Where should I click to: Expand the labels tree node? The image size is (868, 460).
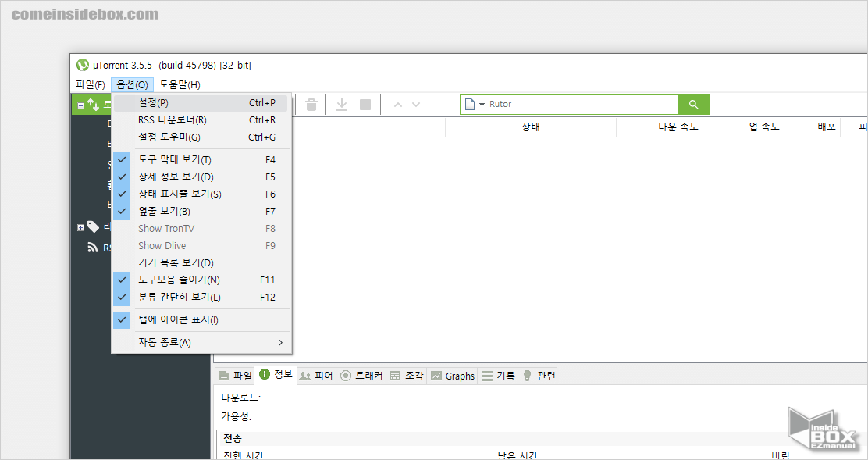(80, 227)
